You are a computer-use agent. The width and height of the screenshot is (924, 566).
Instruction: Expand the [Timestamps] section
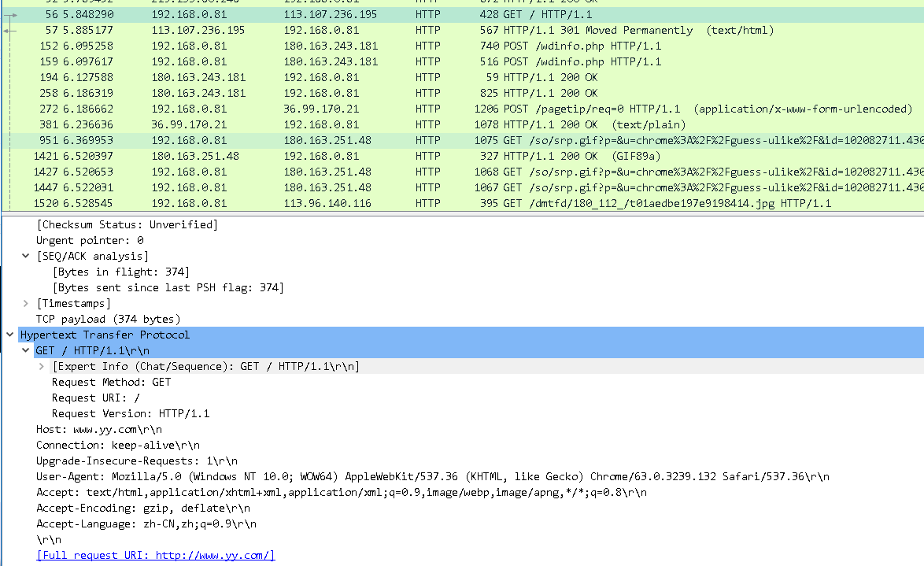tap(26, 303)
